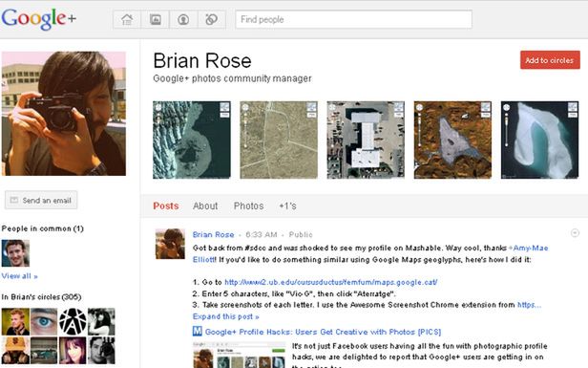Open the fourth map photo of grey lake
Viewport: 588px width, 368px height.
pos(452,140)
